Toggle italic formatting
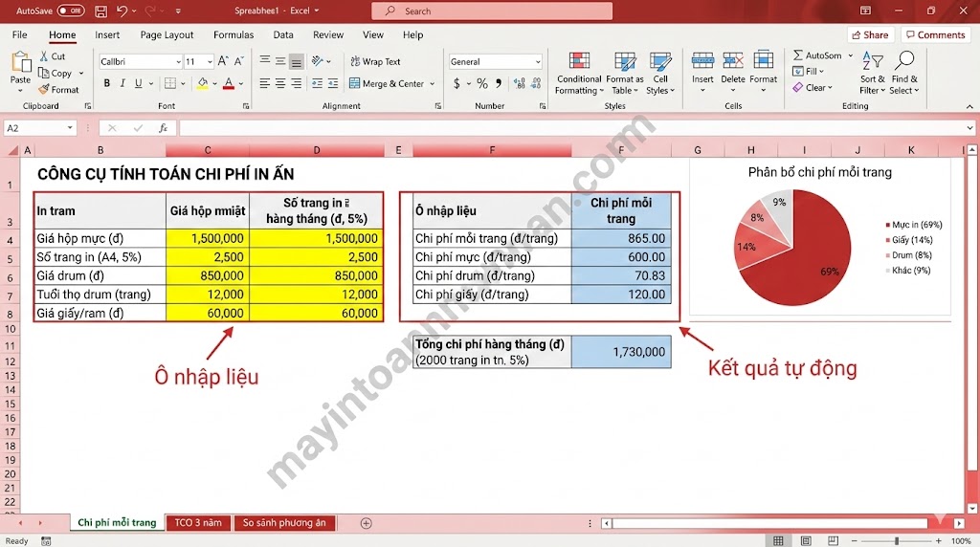Viewport: 980px width, 547px height. tap(122, 84)
